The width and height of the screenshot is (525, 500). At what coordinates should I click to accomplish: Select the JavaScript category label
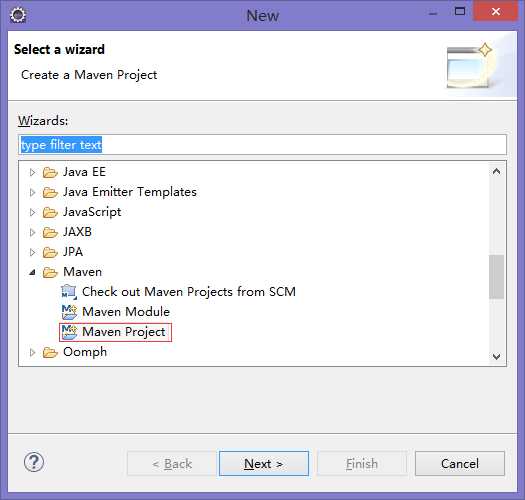pyautogui.click(x=92, y=212)
